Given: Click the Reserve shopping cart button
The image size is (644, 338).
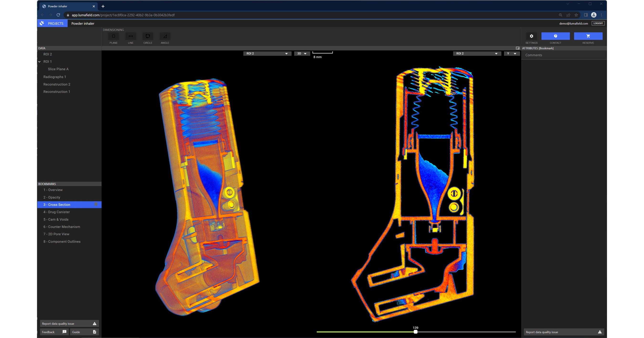Looking at the screenshot, I should (x=588, y=36).
